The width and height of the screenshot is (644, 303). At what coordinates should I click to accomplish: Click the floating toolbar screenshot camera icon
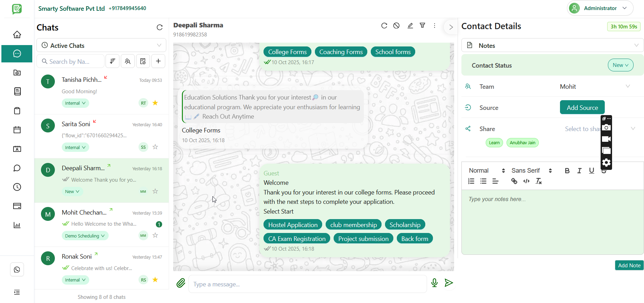[606, 128]
